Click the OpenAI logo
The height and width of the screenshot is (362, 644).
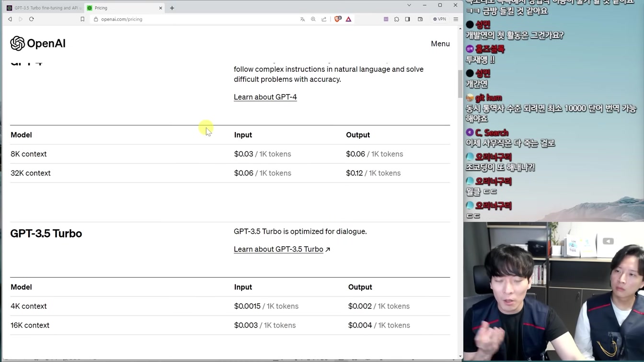pos(38,44)
